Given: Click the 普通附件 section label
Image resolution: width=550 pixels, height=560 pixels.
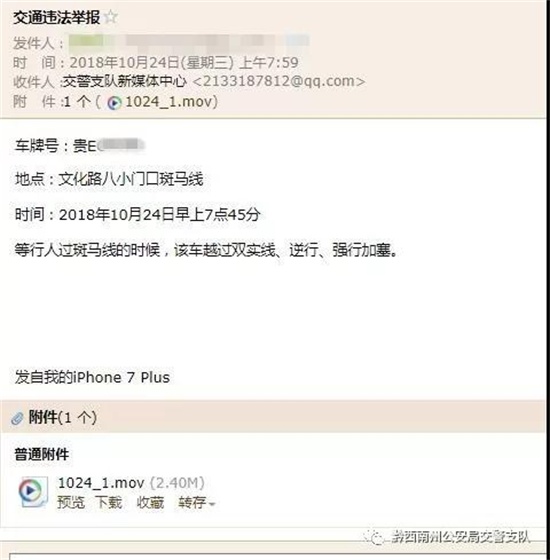Looking at the screenshot, I should [x=42, y=455].
